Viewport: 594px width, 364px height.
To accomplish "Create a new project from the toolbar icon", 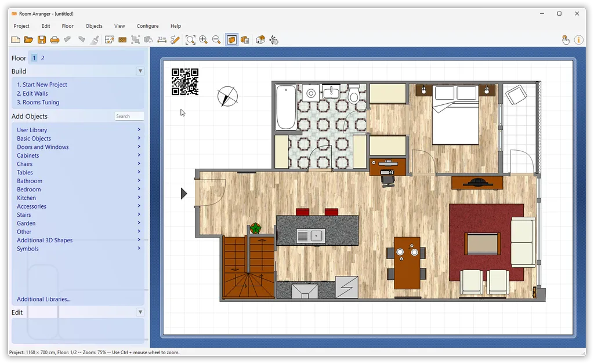I will pyautogui.click(x=16, y=40).
